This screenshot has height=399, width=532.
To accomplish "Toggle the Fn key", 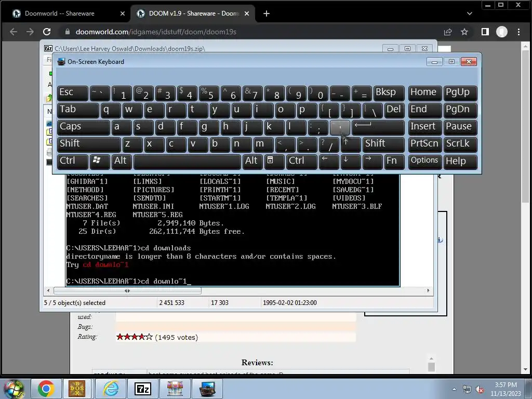I will click(x=394, y=161).
